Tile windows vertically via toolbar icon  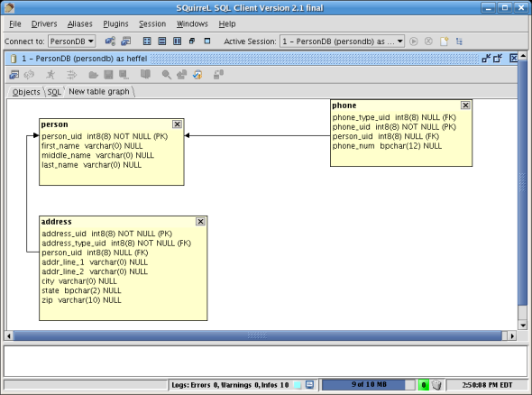177,41
